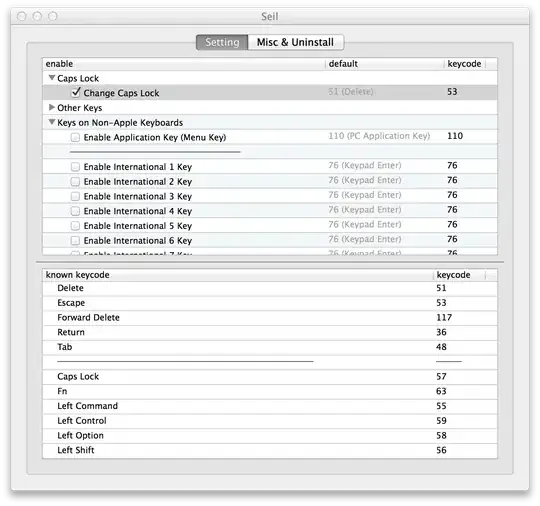Click keycode value 57 for Caps Lock
540x506 pixels.
click(x=441, y=377)
